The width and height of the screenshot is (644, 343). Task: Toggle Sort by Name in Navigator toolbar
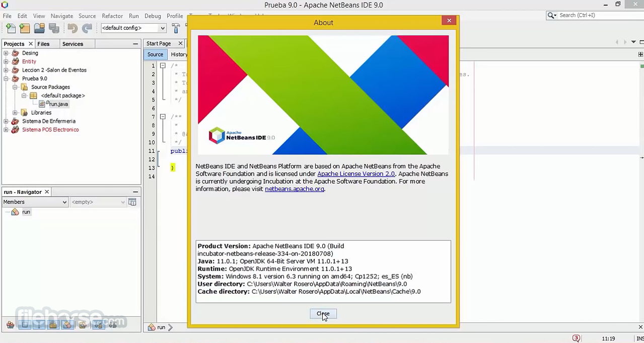(98, 324)
